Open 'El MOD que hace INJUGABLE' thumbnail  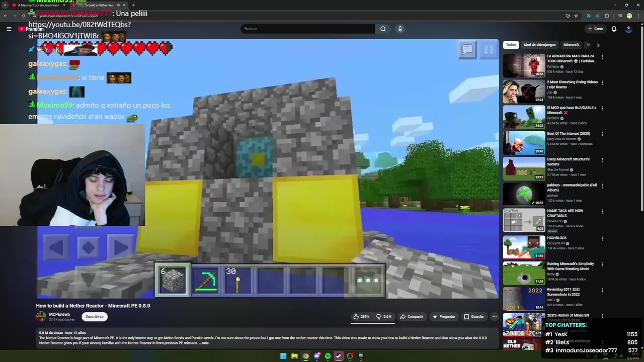pos(524,117)
